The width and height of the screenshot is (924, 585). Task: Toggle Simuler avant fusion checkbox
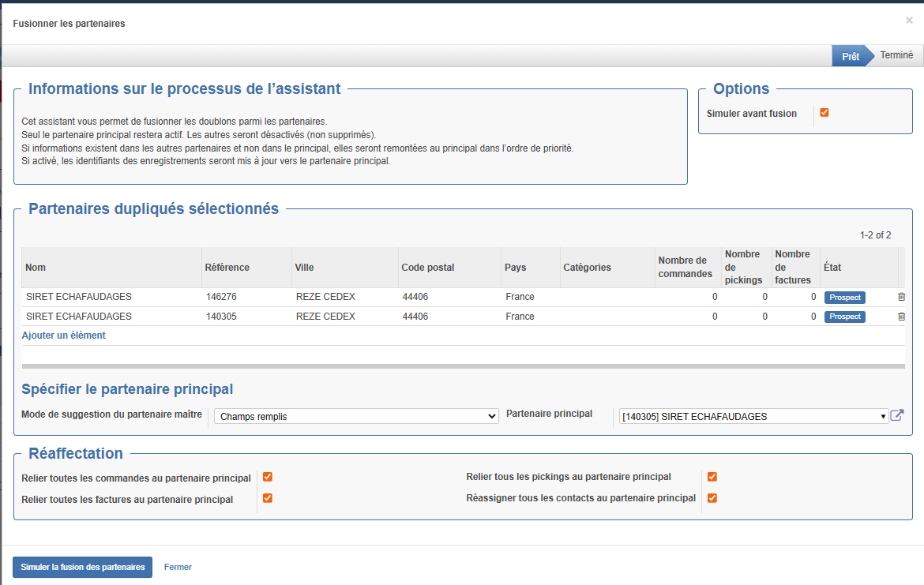[x=824, y=113]
